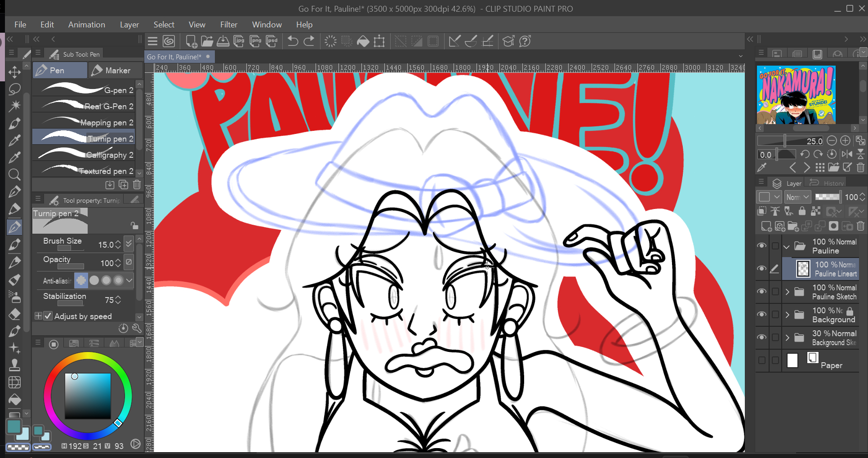This screenshot has width=868, height=458.
Task: Select the Zoom magnifier tool
Action: [x=14, y=174]
